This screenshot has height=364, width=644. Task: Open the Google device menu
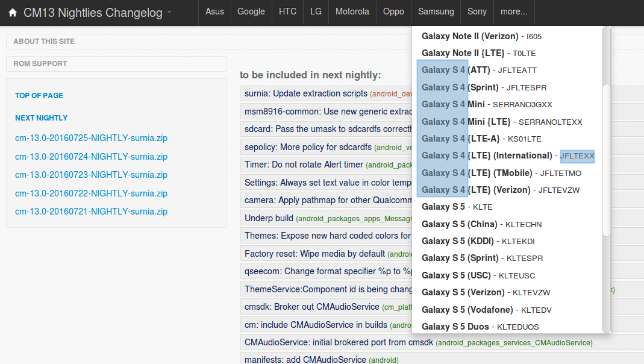click(251, 12)
